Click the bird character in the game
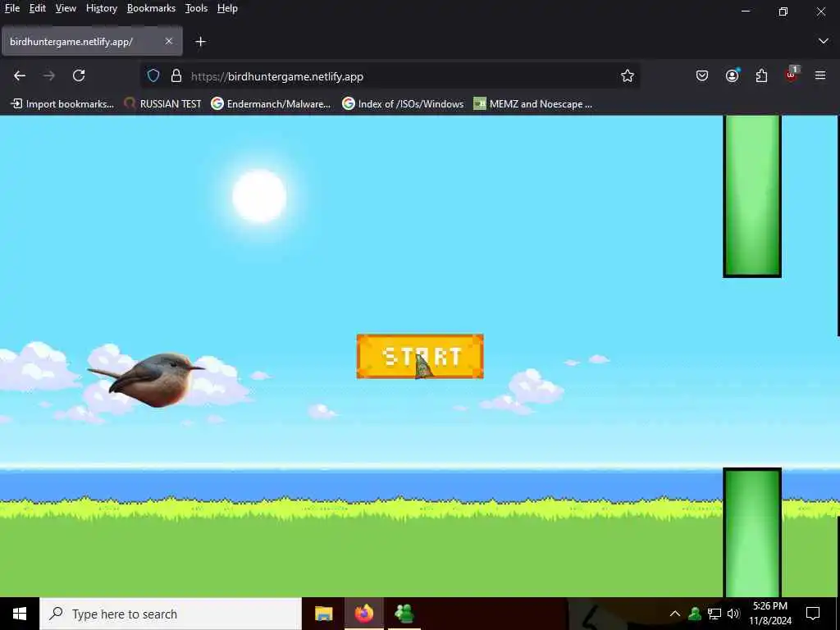This screenshot has width=840, height=630. click(148, 379)
